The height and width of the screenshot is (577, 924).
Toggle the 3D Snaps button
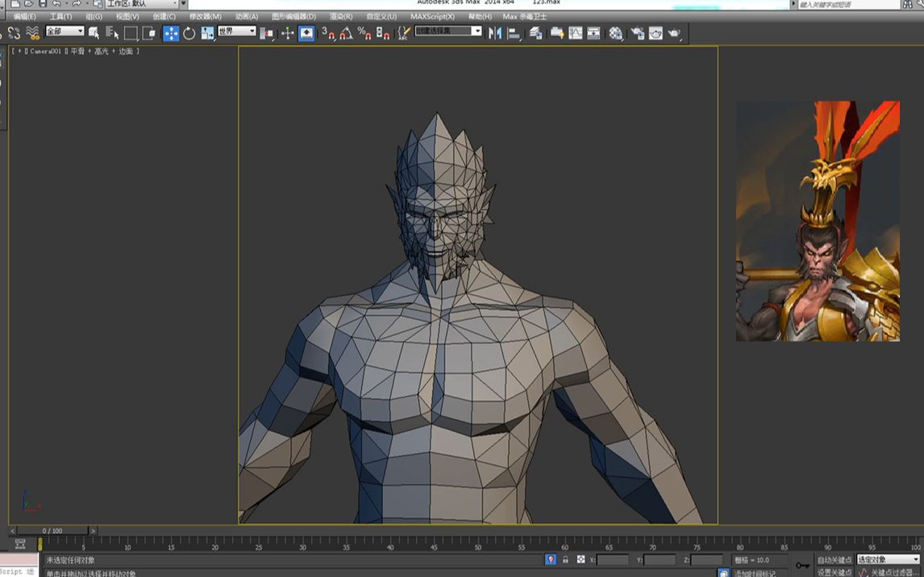[x=327, y=33]
